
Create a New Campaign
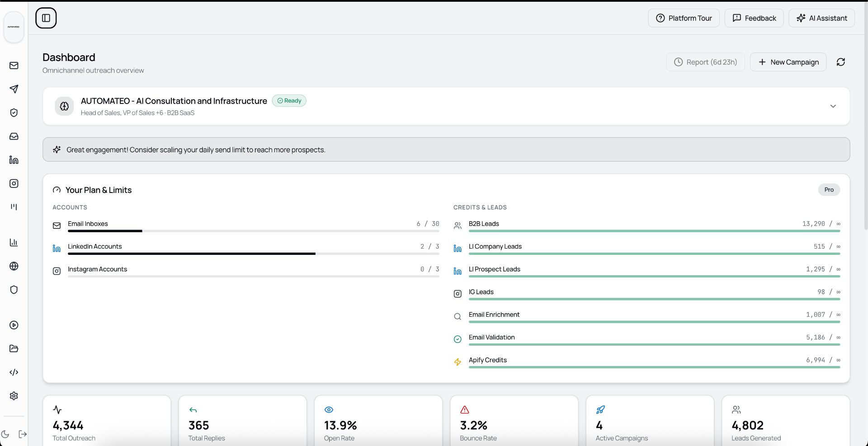coord(788,62)
